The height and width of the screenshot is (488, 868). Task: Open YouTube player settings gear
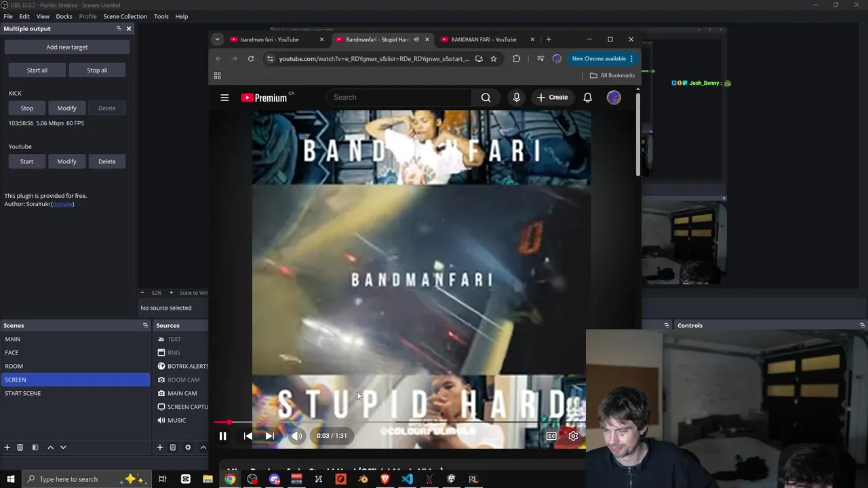[573, 436]
